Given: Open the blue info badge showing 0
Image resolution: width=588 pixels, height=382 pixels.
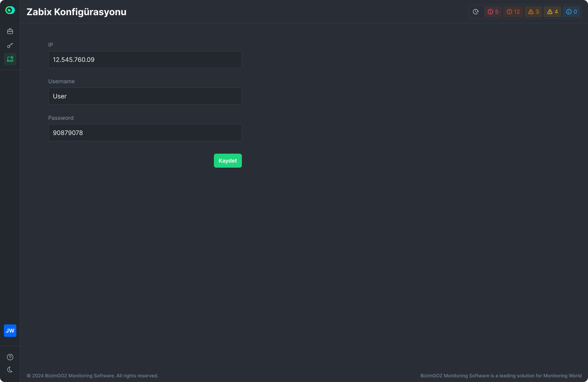Looking at the screenshot, I should [571, 12].
